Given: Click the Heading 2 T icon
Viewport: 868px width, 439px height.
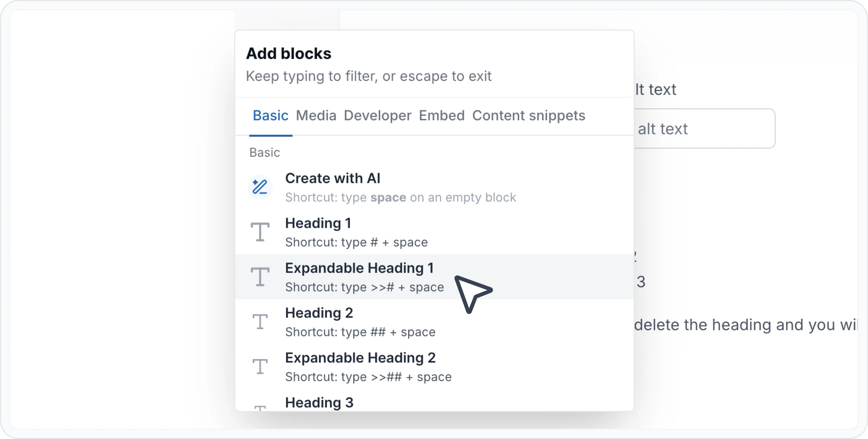Looking at the screenshot, I should 260,322.
